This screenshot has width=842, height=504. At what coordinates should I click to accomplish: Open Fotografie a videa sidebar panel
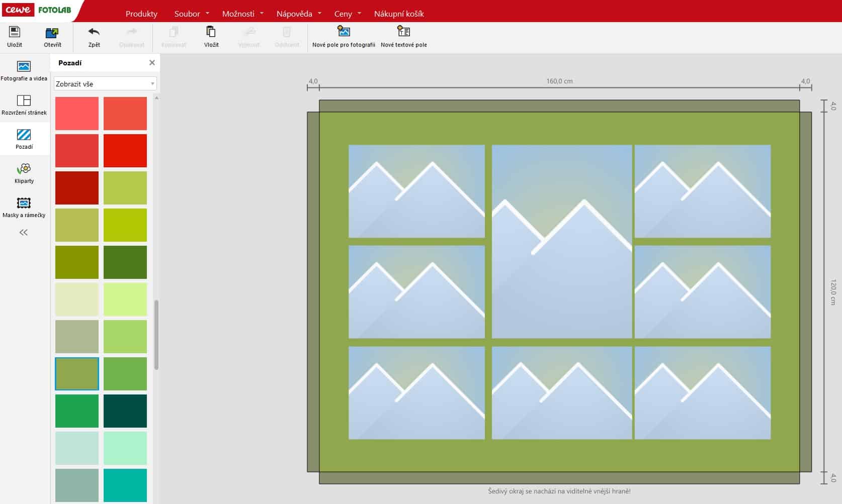click(x=24, y=71)
